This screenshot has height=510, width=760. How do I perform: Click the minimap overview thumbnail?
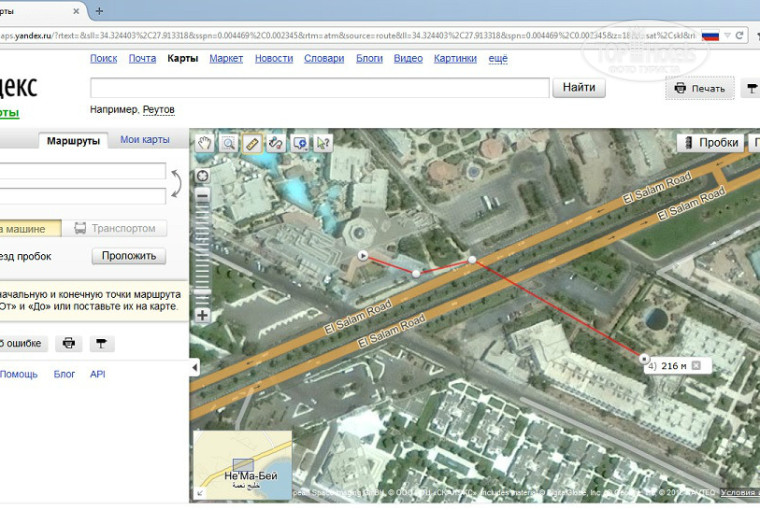241,464
